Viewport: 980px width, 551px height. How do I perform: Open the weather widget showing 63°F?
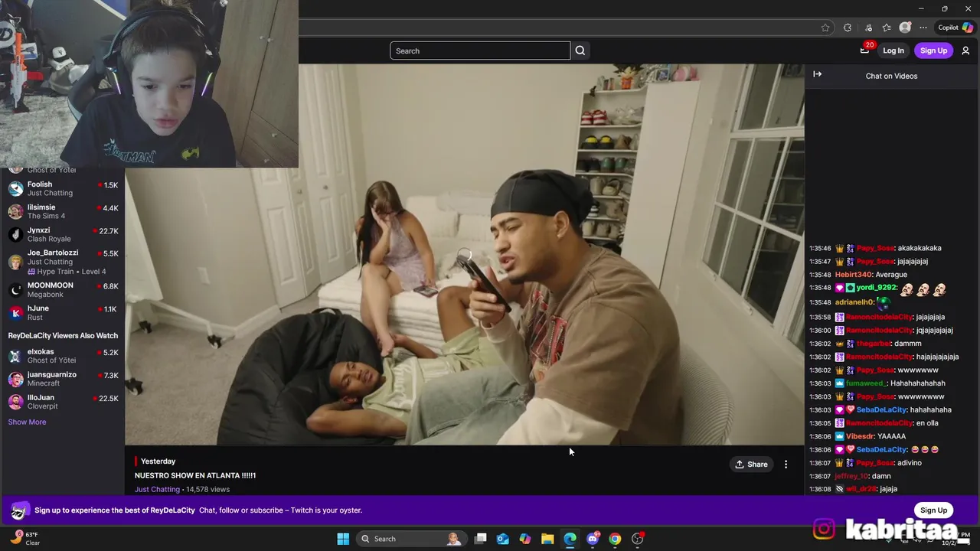click(24, 539)
